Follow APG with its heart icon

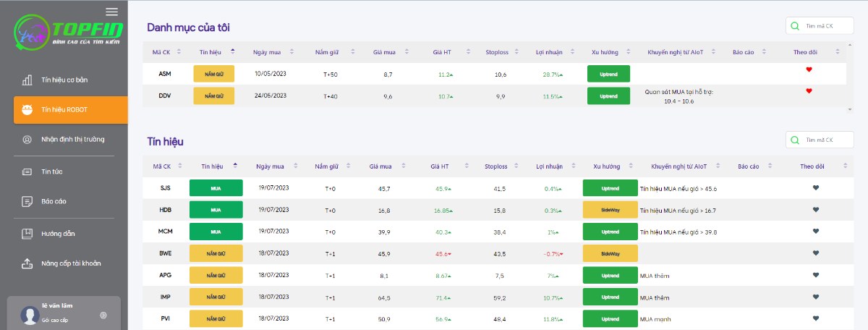click(x=816, y=275)
